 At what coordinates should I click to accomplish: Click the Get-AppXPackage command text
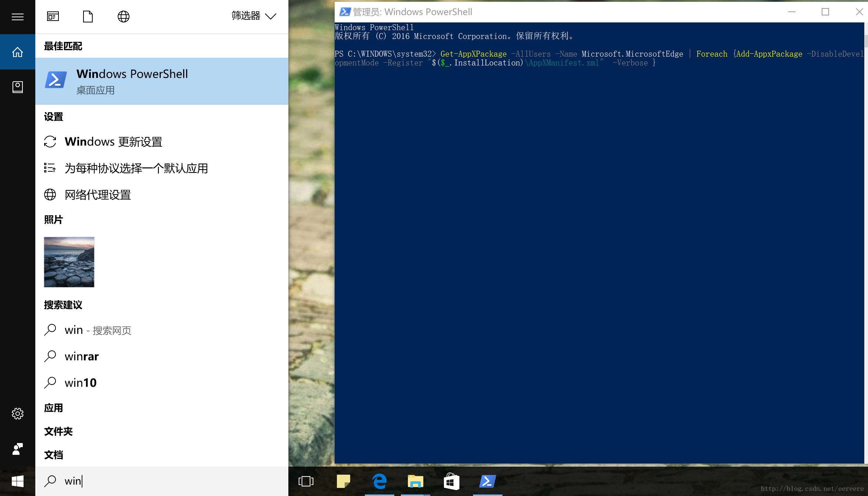473,54
